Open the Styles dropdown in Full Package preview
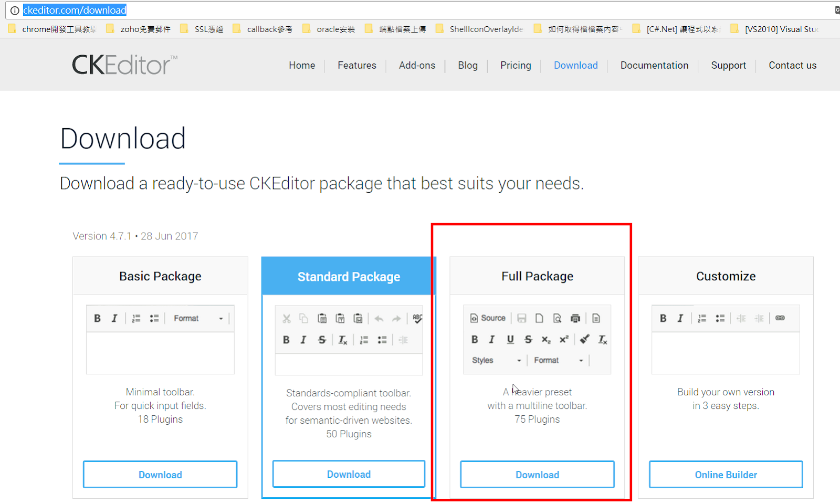The image size is (840, 504). pyautogui.click(x=496, y=360)
